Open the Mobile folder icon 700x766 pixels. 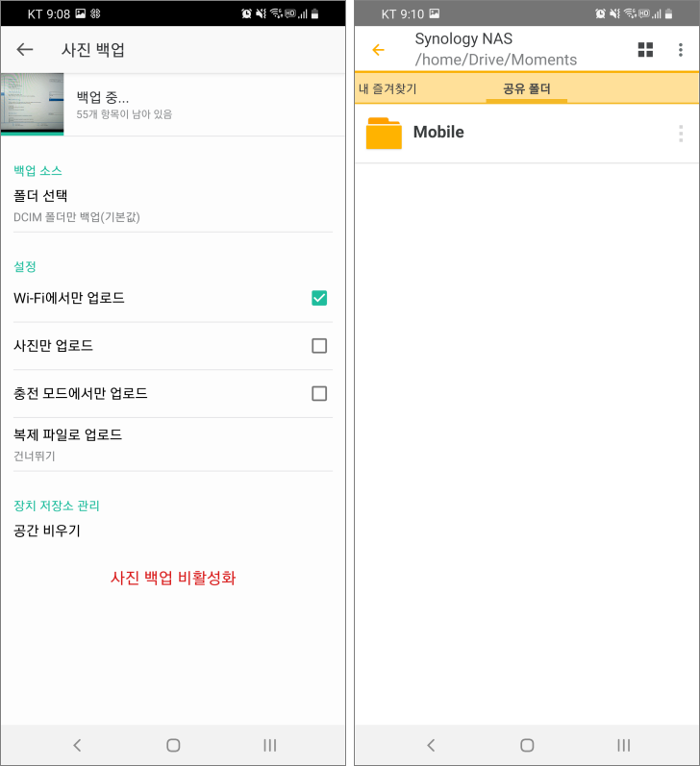point(384,133)
